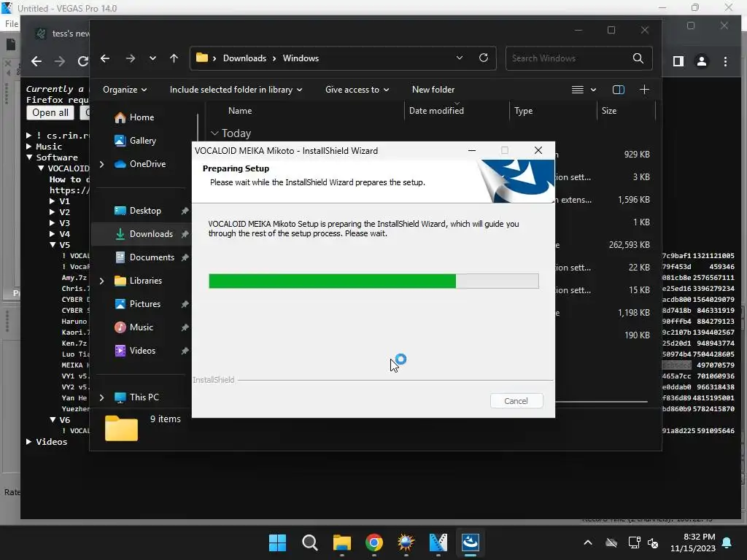Toggle the preview pane icon
This screenshot has height=560, width=747.
(619, 90)
